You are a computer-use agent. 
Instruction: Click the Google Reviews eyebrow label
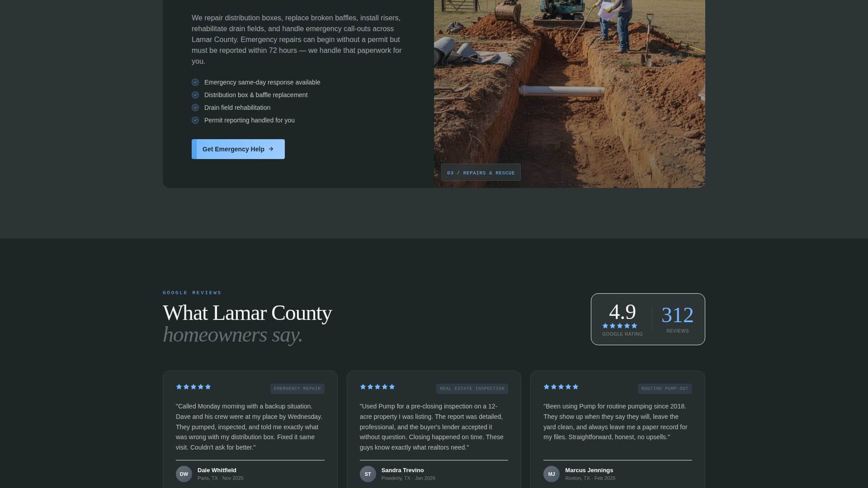(x=192, y=293)
